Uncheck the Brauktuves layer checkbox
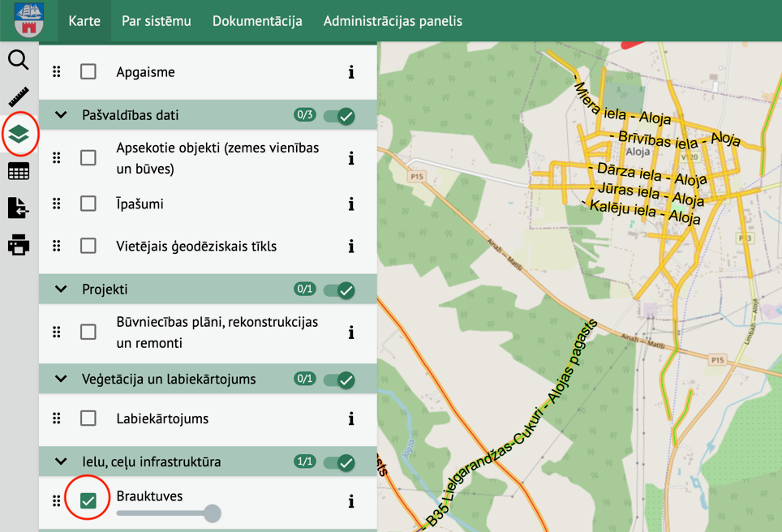 [88, 500]
